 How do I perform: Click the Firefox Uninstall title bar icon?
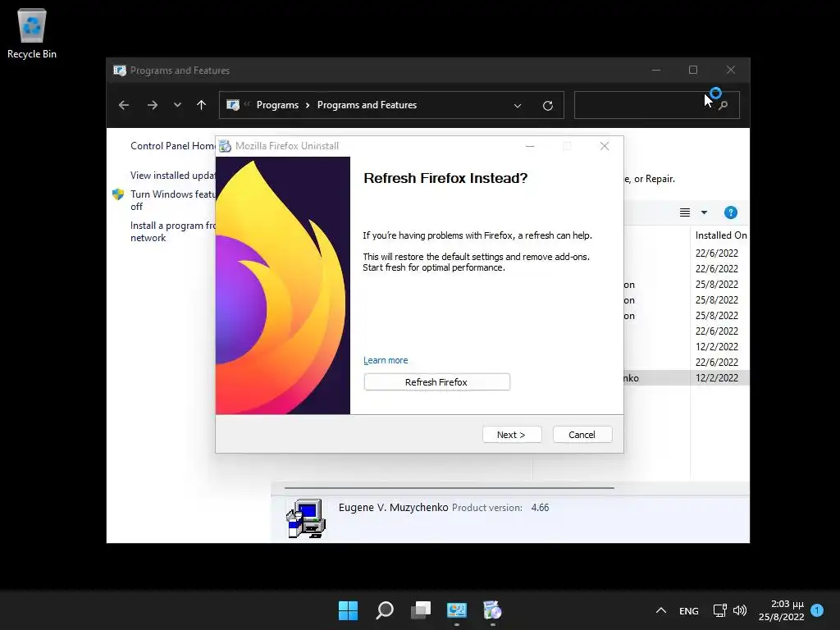pos(225,146)
